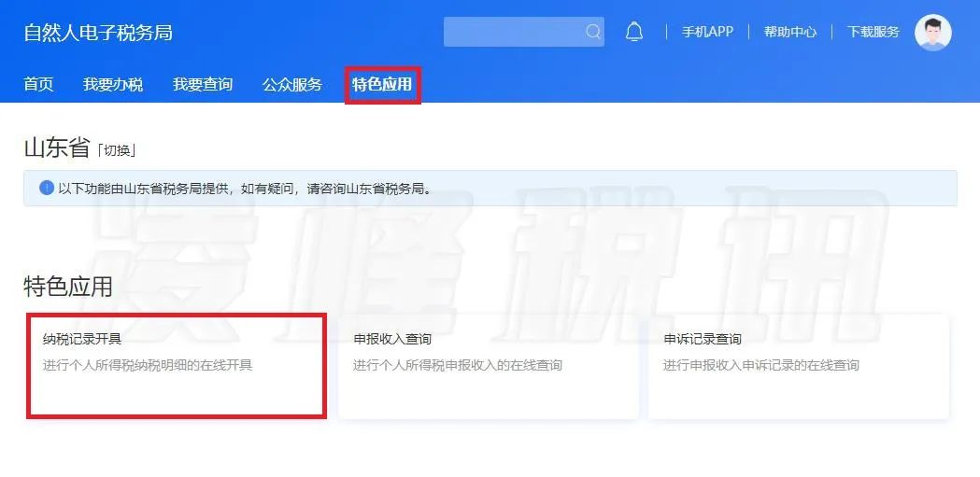The height and width of the screenshot is (477, 980).
Task: Click the blue info icon in notice
Action: 47,188
